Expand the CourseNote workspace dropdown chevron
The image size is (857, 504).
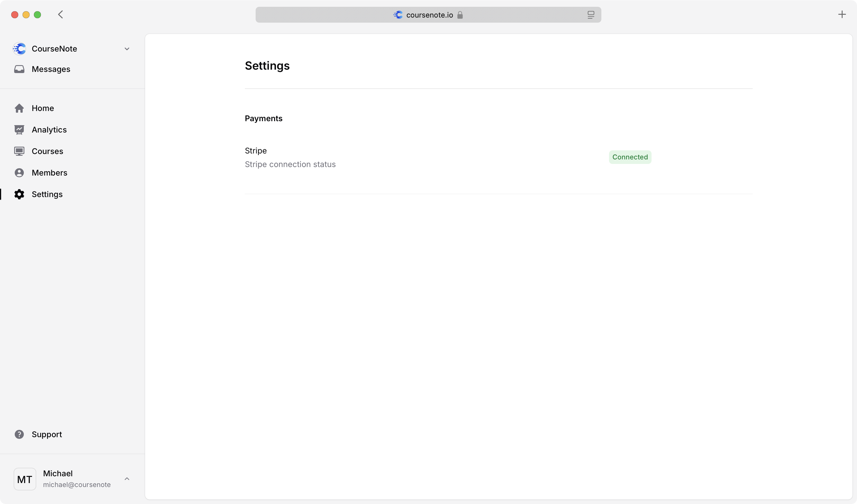pyautogui.click(x=127, y=49)
